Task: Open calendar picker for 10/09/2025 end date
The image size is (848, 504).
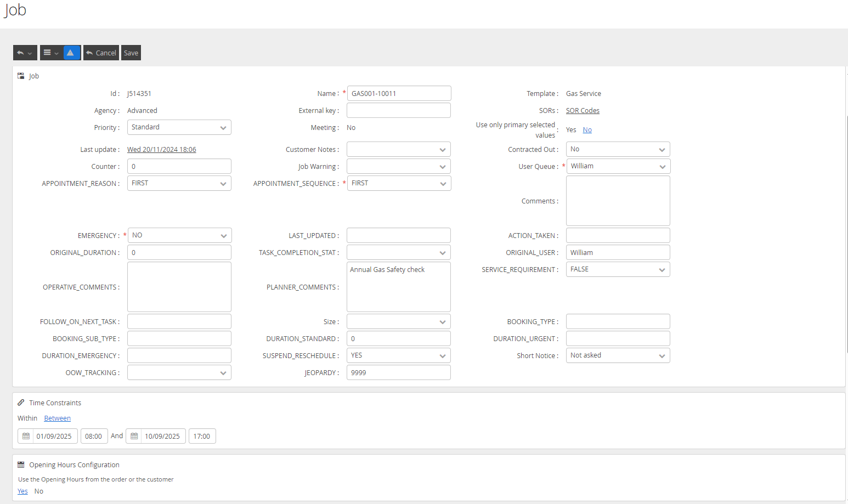Action: click(x=134, y=437)
